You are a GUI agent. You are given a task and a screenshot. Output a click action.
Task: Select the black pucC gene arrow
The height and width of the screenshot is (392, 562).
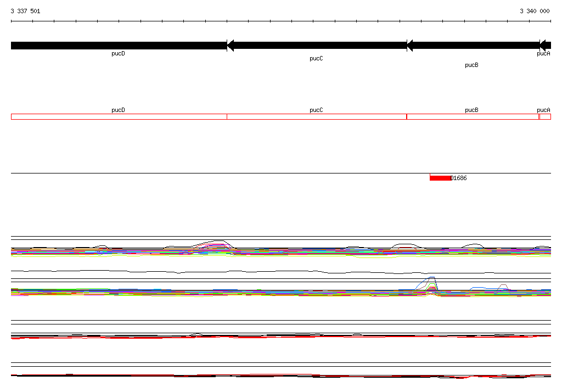pos(317,46)
